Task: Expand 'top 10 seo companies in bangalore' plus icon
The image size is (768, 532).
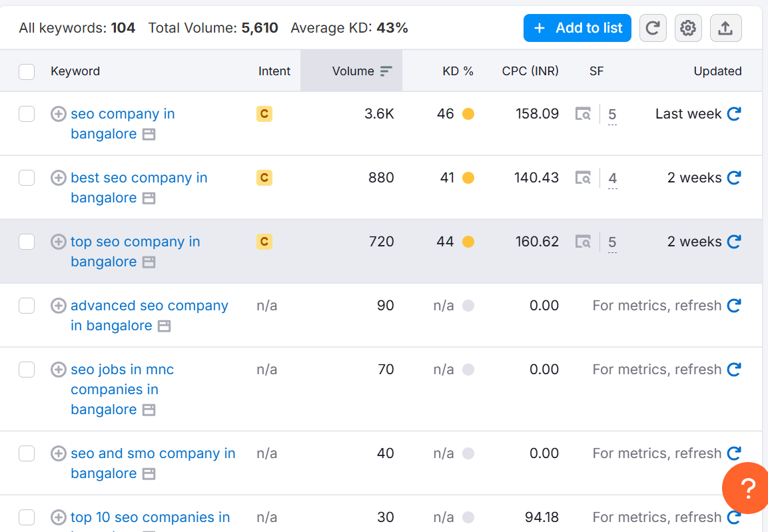Action: point(58,517)
